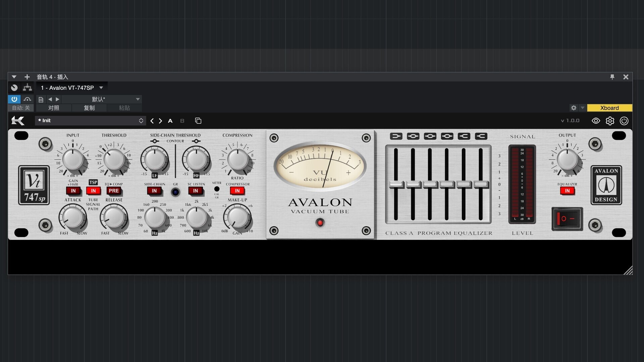Viewport: 644px width, 362px height.
Task: Click the host bar icon left of the routing icon
Action: [14, 88]
